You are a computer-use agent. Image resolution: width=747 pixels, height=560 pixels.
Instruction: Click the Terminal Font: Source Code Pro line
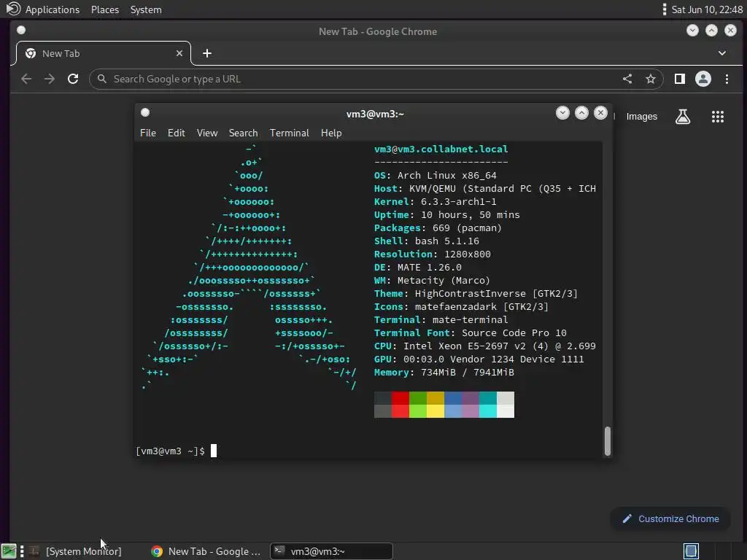point(471,332)
